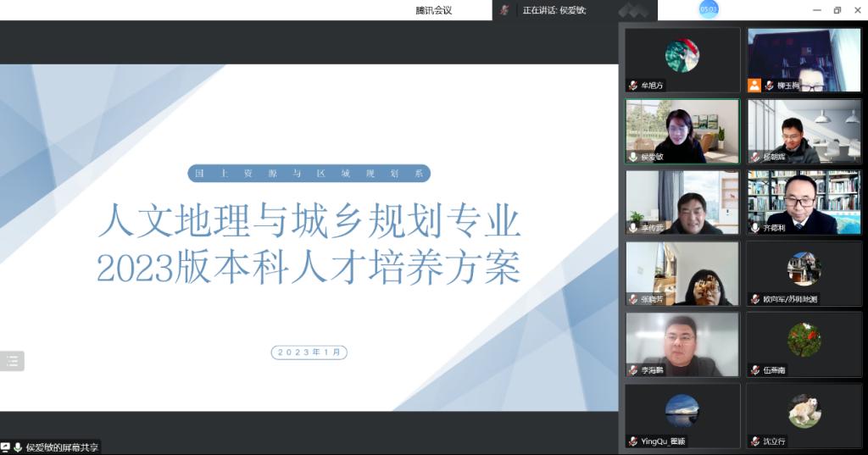Click the green mic icon beside 侯爱敏的屏幕共享
Image resolution: width=868 pixels, height=455 pixels.
click(x=18, y=447)
